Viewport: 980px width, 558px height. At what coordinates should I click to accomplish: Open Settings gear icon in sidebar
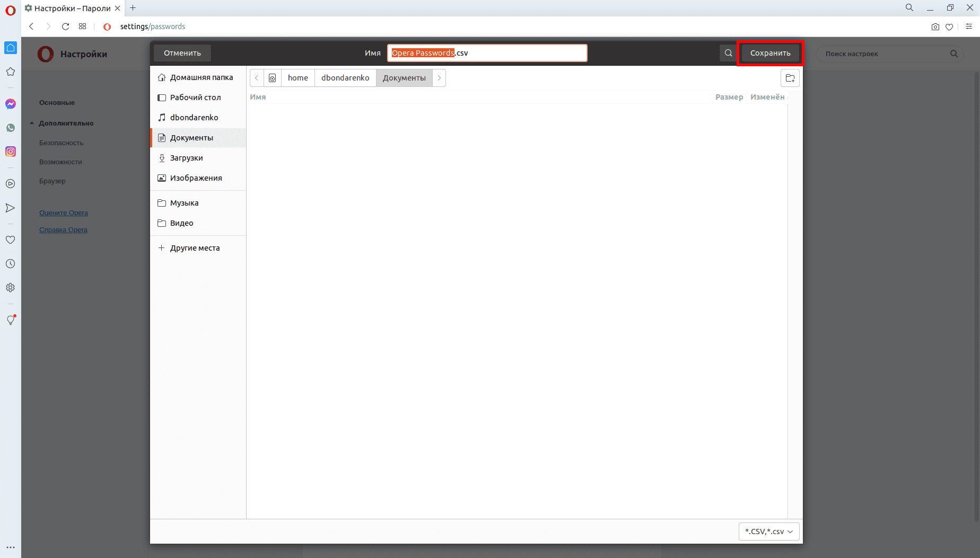click(x=11, y=288)
